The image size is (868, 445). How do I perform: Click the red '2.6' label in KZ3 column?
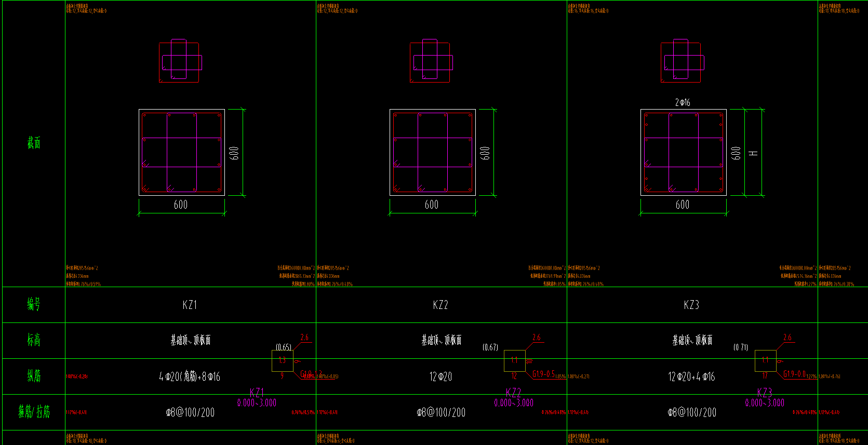coord(787,338)
